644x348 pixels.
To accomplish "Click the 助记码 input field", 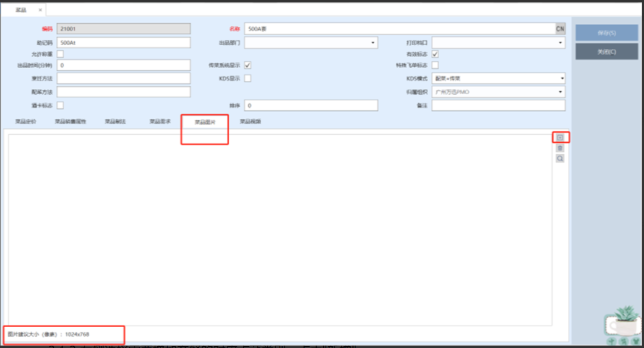I will click(124, 43).
